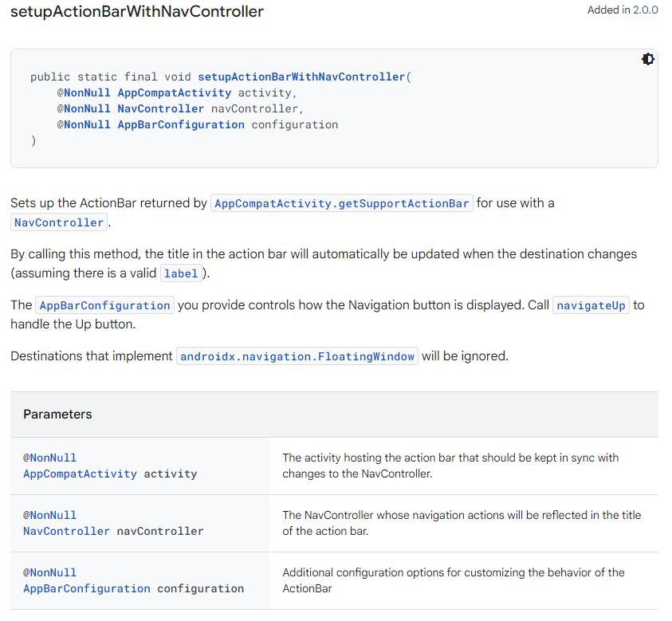Click @NonNull before AppCompatActivity in signature
Screen dimensions: 672x621
click(x=84, y=92)
